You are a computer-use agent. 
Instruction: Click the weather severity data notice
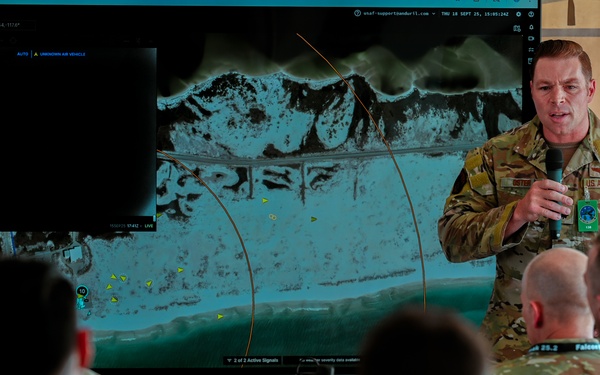pyautogui.click(x=329, y=360)
